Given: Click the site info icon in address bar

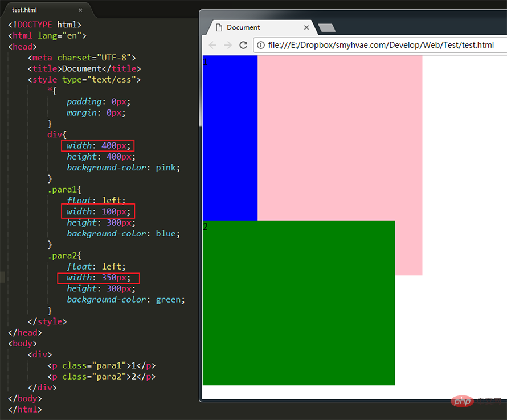Looking at the screenshot, I should [260, 45].
